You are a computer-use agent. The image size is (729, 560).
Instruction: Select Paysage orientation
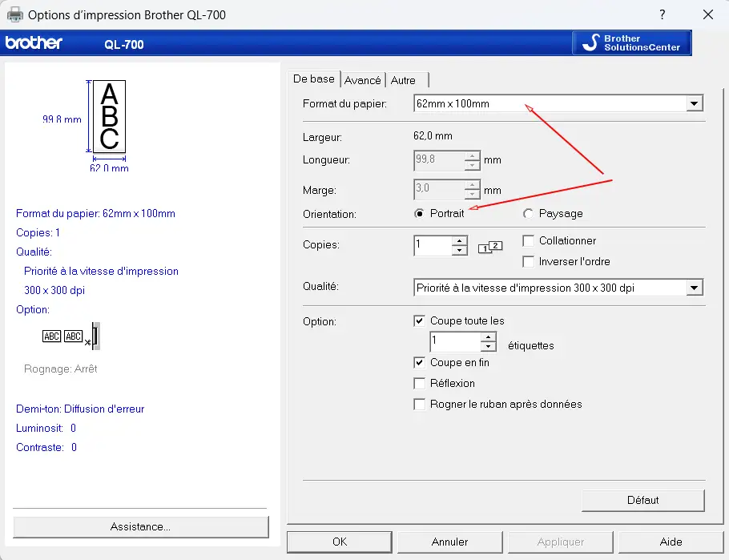tap(528, 213)
